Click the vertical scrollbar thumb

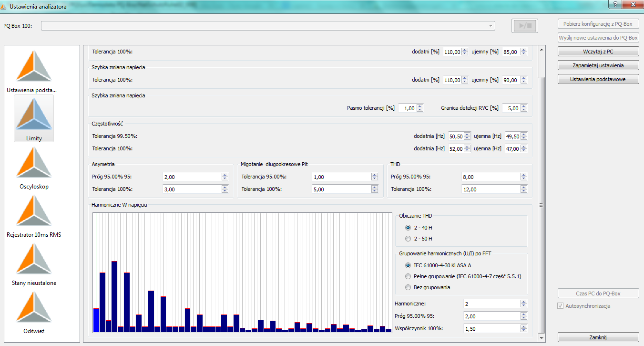point(541,205)
